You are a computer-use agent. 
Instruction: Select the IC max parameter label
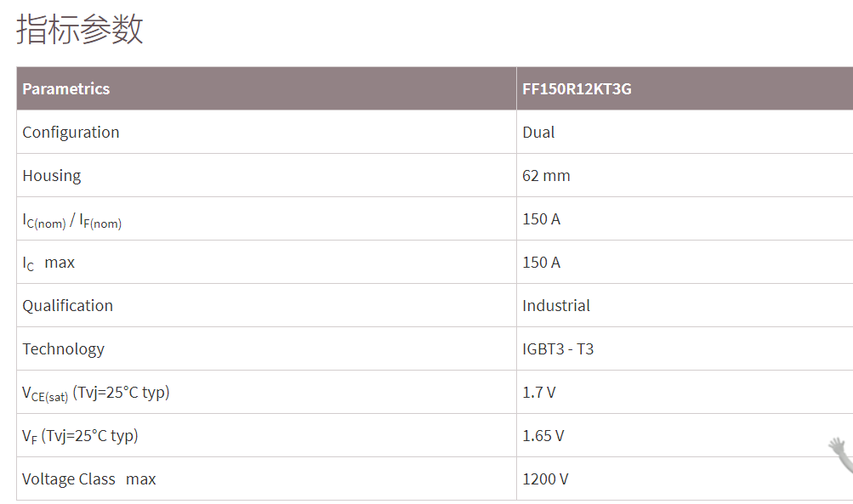48,263
